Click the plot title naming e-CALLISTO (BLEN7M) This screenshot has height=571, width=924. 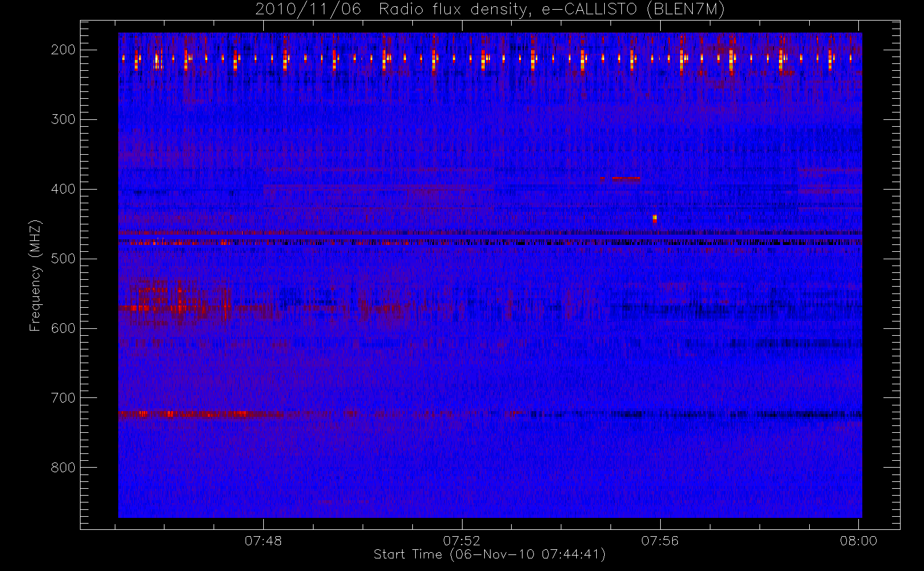[x=490, y=9]
